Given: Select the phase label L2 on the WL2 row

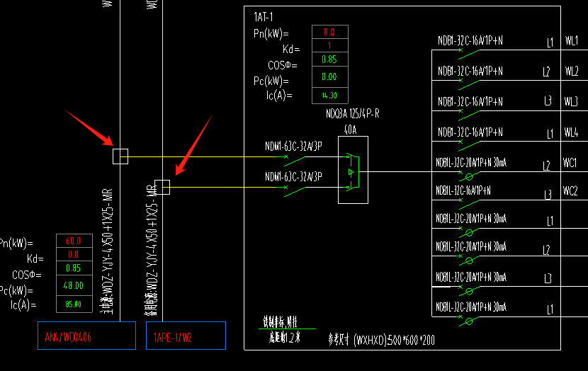Looking at the screenshot, I should (x=547, y=72).
